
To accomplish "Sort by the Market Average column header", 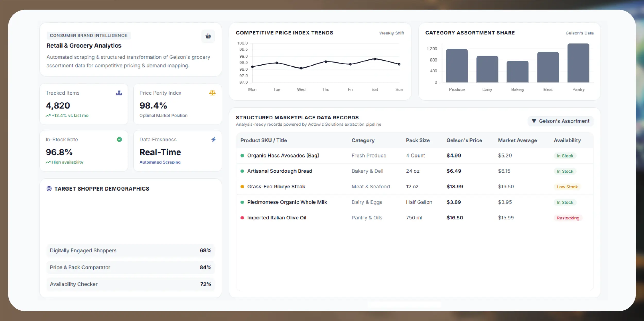I will [518, 140].
